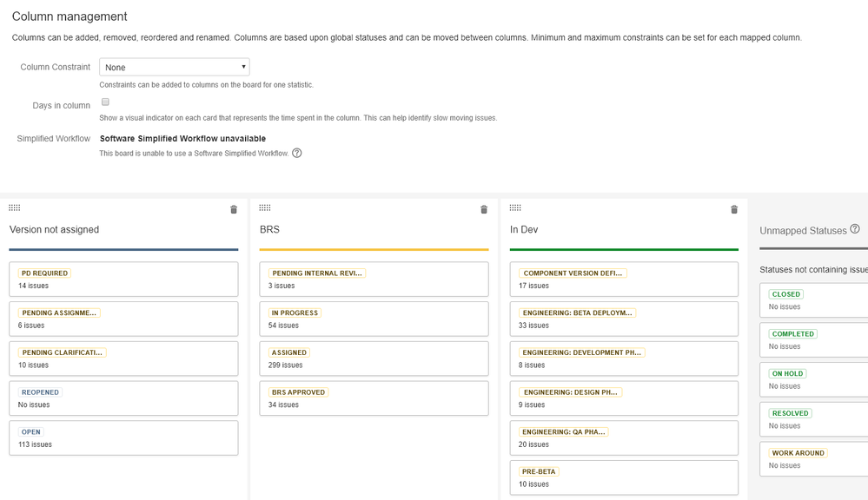Screen dimensions: 868x500
Task: Select the BRS APPROVED status card
Action: (374, 398)
